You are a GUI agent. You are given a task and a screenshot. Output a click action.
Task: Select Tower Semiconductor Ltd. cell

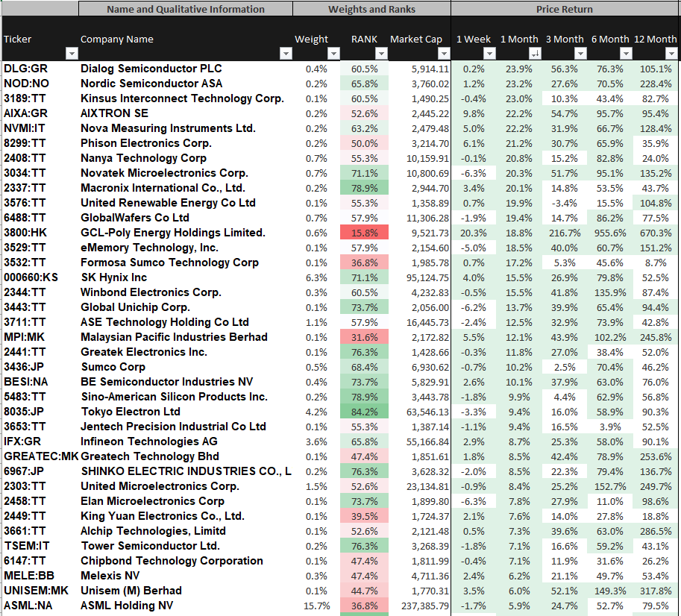pos(186,546)
